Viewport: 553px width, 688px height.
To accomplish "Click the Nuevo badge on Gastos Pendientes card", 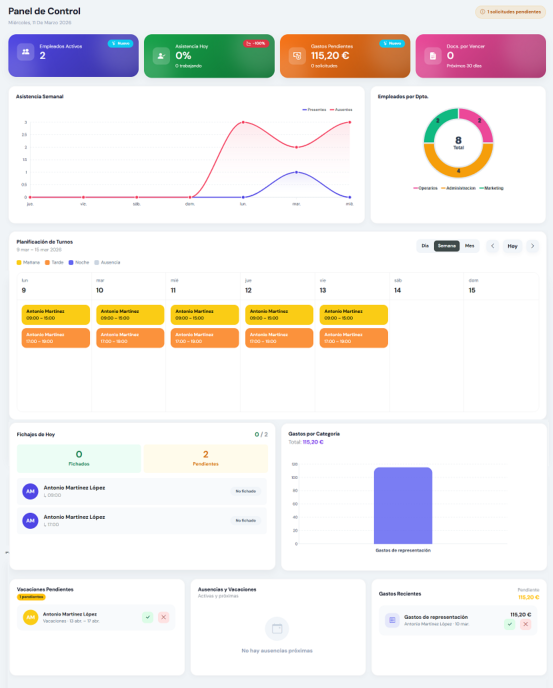I will click(x=392, y=43).
